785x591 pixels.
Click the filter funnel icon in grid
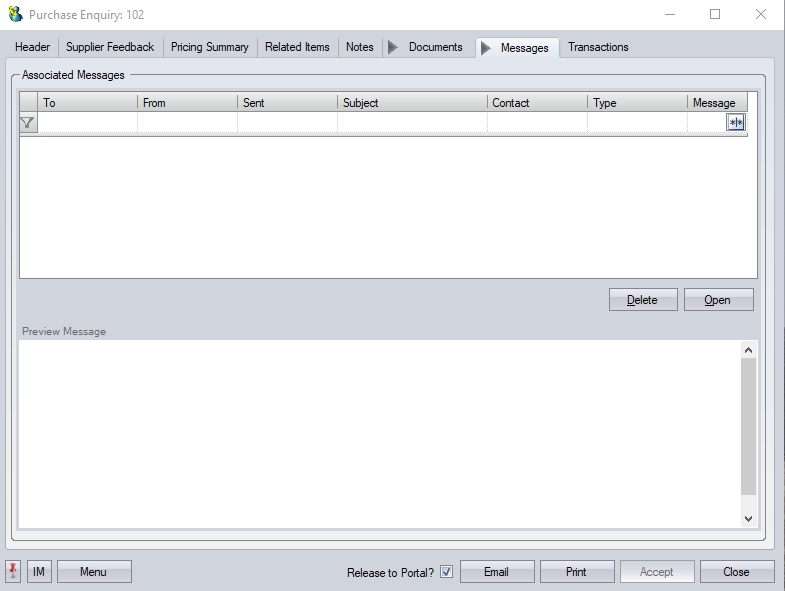coord(28,123)
